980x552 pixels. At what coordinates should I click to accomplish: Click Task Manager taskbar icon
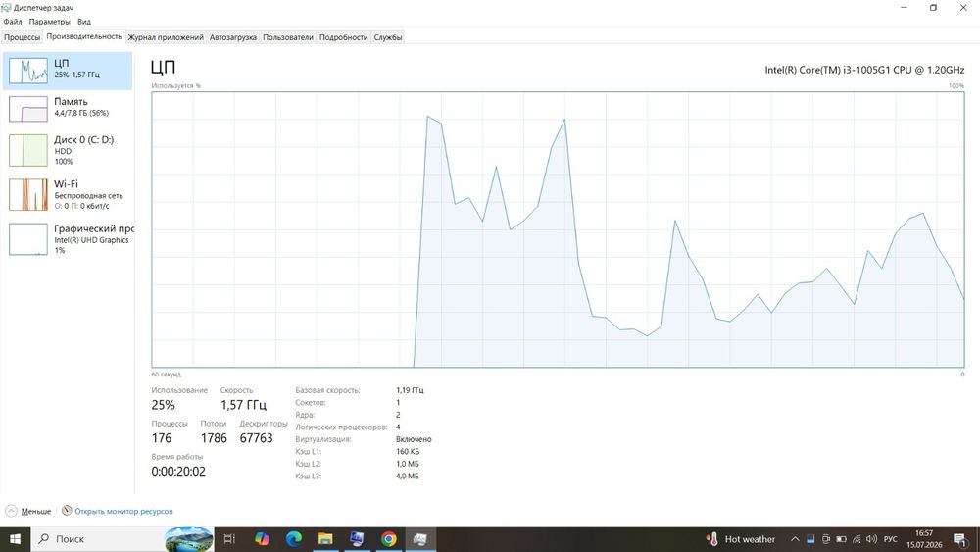(x=420, y=539)
